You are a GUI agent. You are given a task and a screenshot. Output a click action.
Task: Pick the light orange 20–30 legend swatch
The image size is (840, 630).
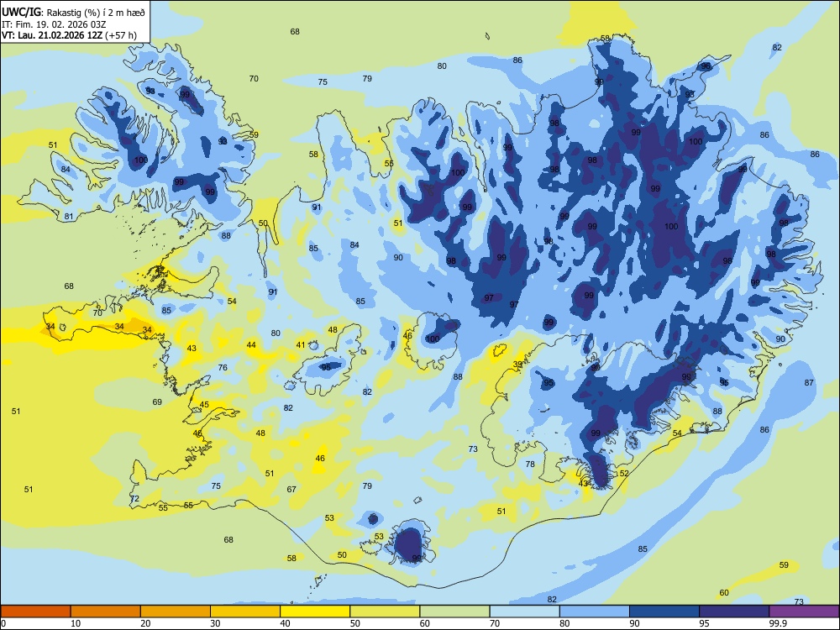[x=176, y=612]
